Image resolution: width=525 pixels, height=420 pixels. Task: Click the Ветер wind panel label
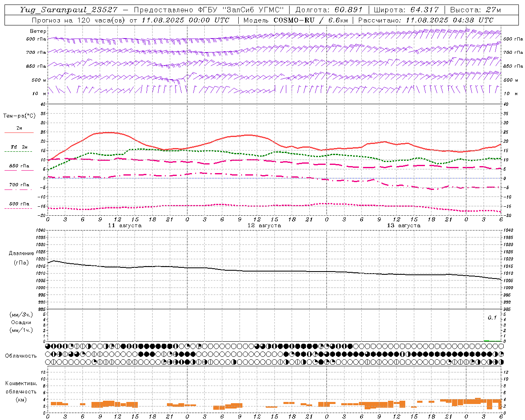(38, 31)
